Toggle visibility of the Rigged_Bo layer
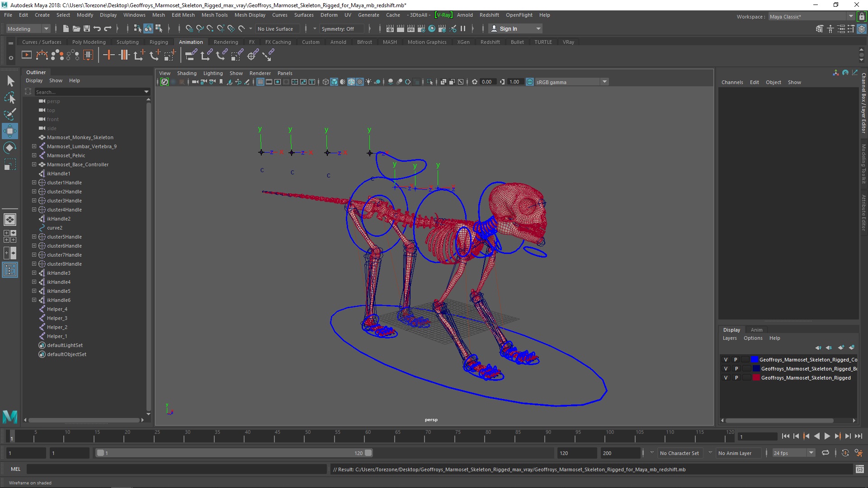Viewport: 868px width, 488px height. [726, 369]
